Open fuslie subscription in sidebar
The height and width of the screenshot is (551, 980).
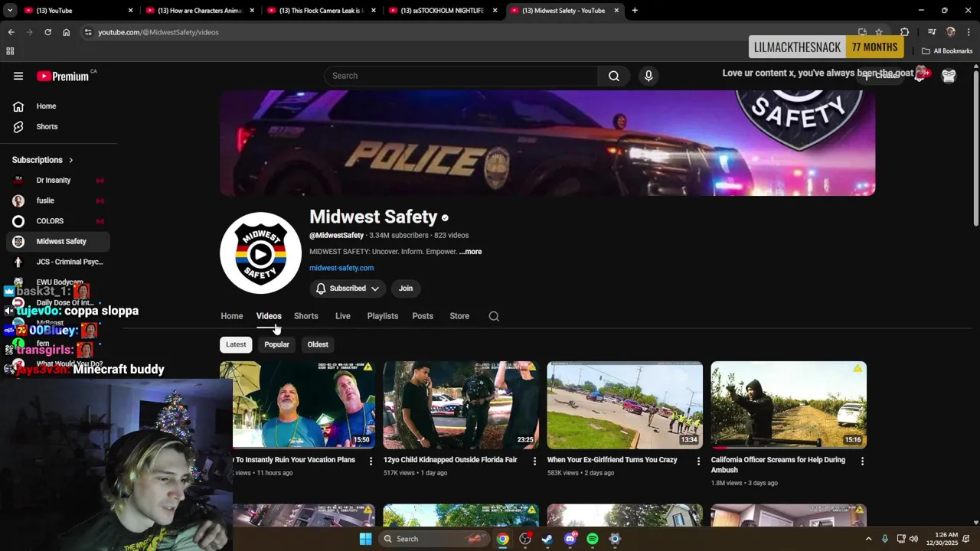[58, 201]
